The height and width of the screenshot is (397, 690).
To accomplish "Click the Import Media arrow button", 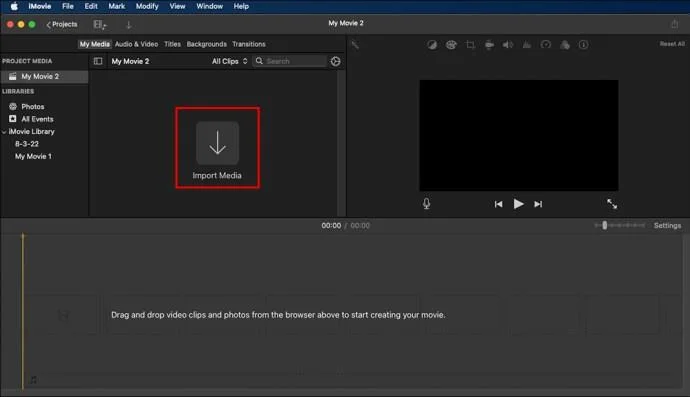I will click(217, 143).
